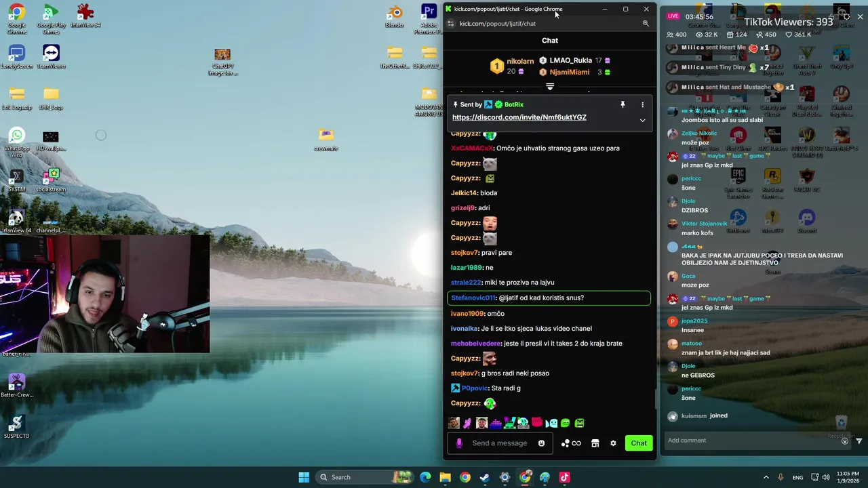Show hidden system tray icons chevron
The width and height of the screenshot is (868, 488).
pos(766,477)
